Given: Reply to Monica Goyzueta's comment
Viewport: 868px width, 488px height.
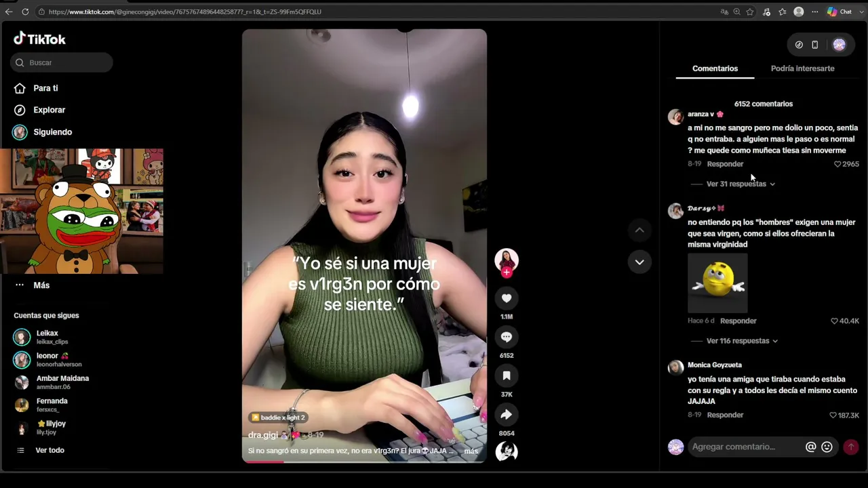Looking at the screenshot, I should click(725, 415).
